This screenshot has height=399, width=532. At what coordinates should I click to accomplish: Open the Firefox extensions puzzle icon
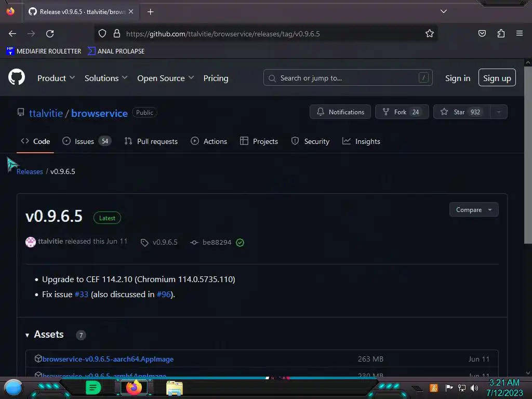(x=501, y=33)
